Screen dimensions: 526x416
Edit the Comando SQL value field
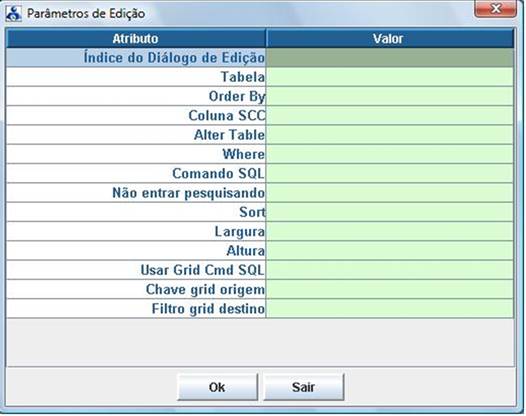pyautogui.click(x=390, y=173)
